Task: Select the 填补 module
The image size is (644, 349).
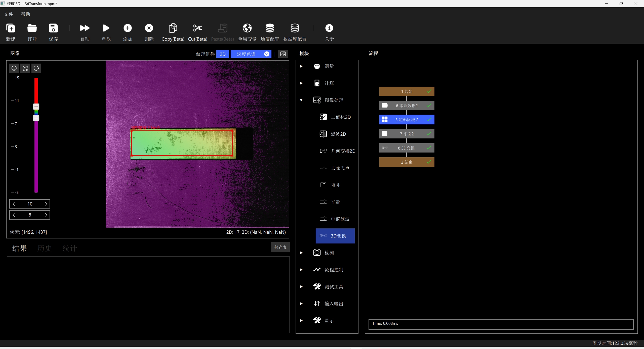Action: [335, 185]
